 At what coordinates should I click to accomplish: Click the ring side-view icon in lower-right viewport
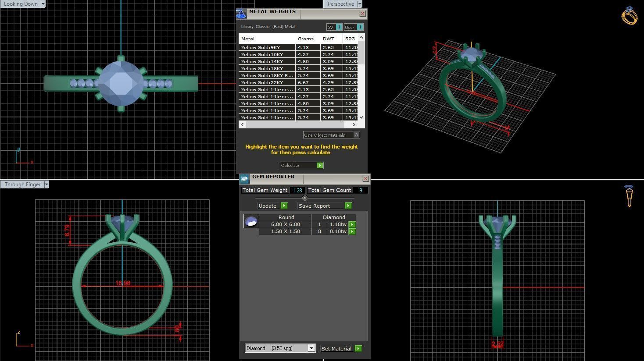point(629,195)
